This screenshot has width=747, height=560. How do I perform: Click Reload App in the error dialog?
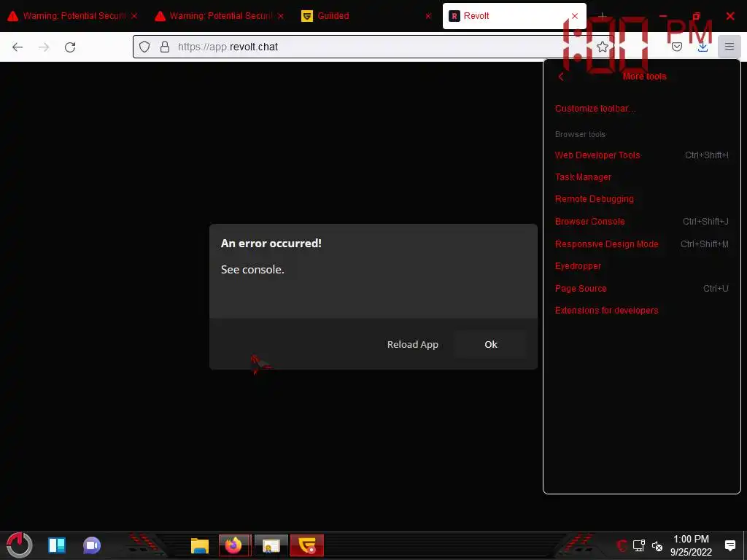pos(413,344)
